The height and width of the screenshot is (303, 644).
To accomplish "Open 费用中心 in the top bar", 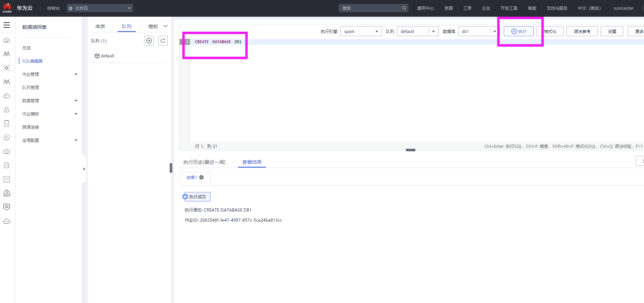I will 426,8.
